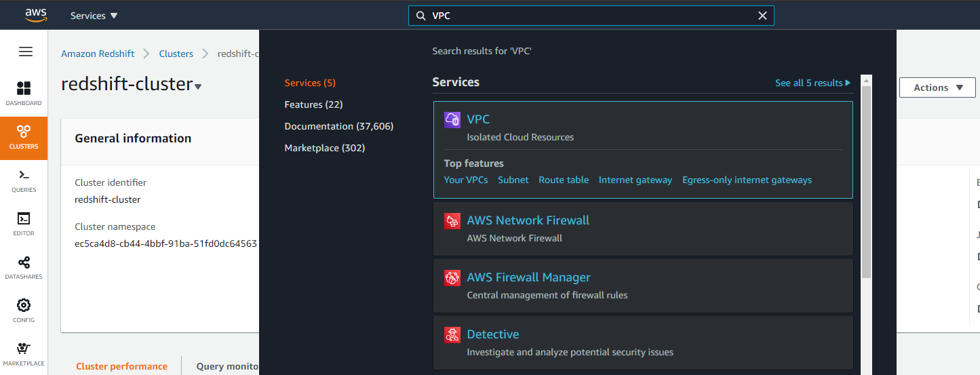Viewport: 980px width, 375px height.
Task: Click into the VPC search field
Action: pyautogui.click(x=590, y=16)
